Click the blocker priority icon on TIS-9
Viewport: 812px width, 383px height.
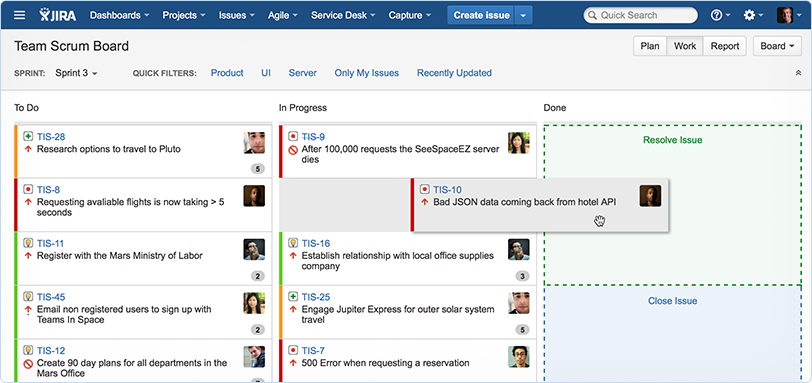pos(293,150)
